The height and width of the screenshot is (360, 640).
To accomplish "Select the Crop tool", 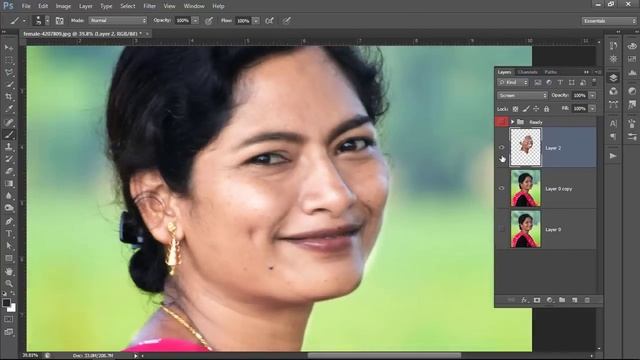I will [x=9, y=97].
